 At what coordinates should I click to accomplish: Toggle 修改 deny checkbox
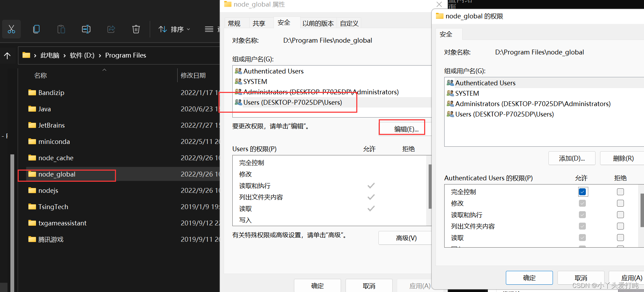(x=620, y=203)
